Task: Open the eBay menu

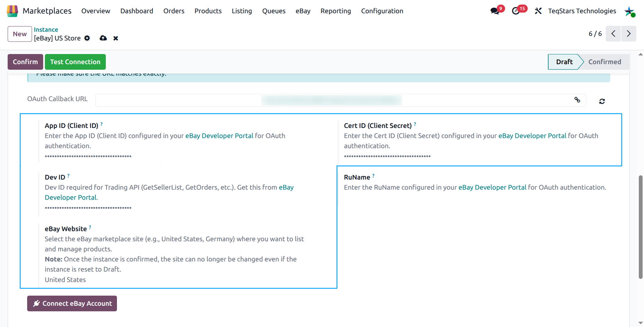Action: pyautogui.click(x=303, y=11)
